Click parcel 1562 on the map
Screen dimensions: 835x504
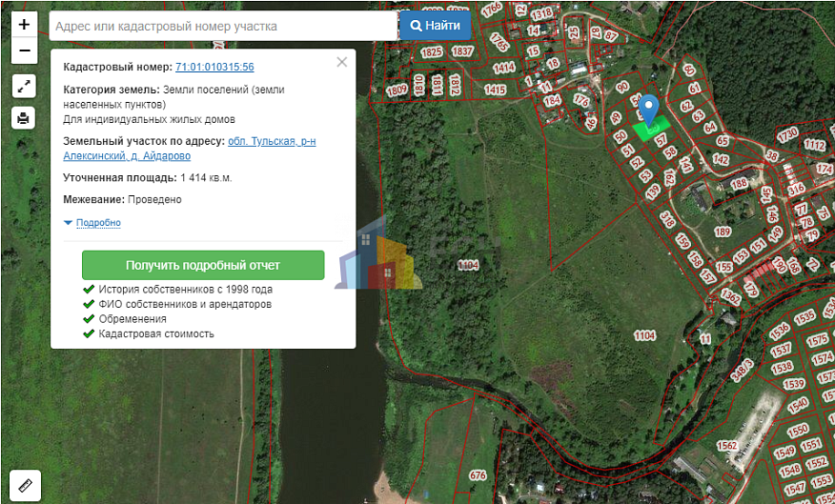(727, 446)
